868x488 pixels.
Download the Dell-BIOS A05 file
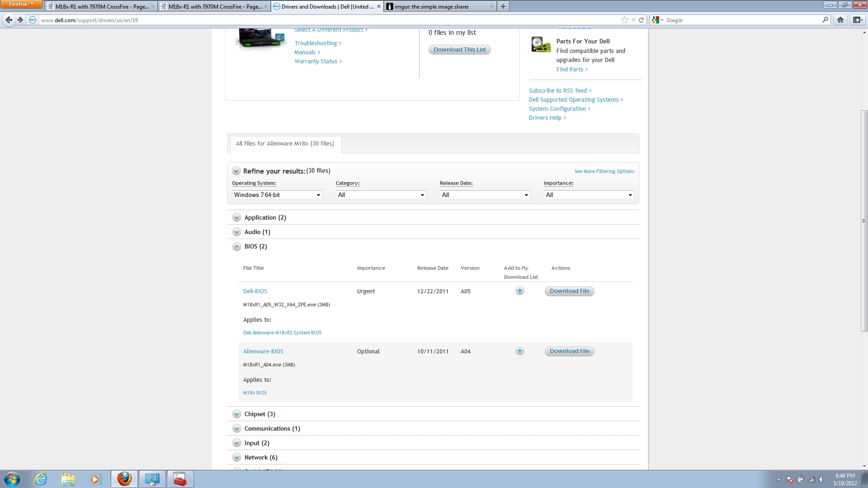[569, 291]
